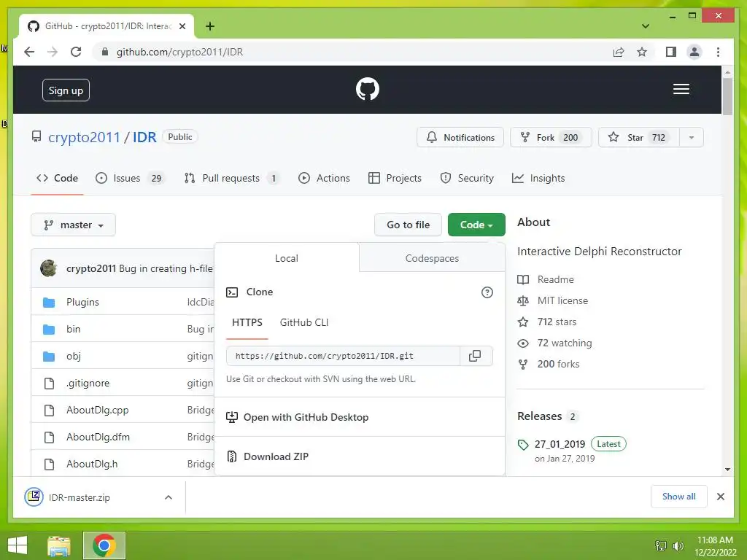Click the Plugins folder icon
This screenshot has width=747, height=560.
(49, 303)
